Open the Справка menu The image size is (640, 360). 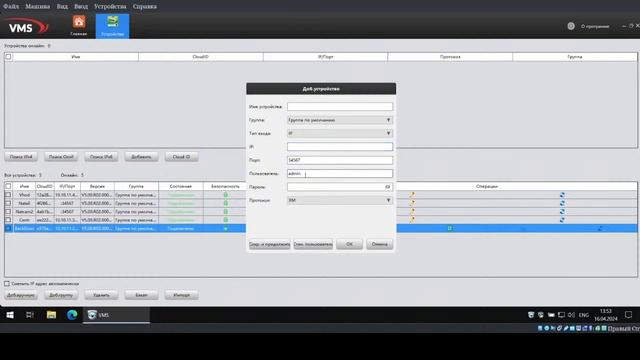click(144, 7)
